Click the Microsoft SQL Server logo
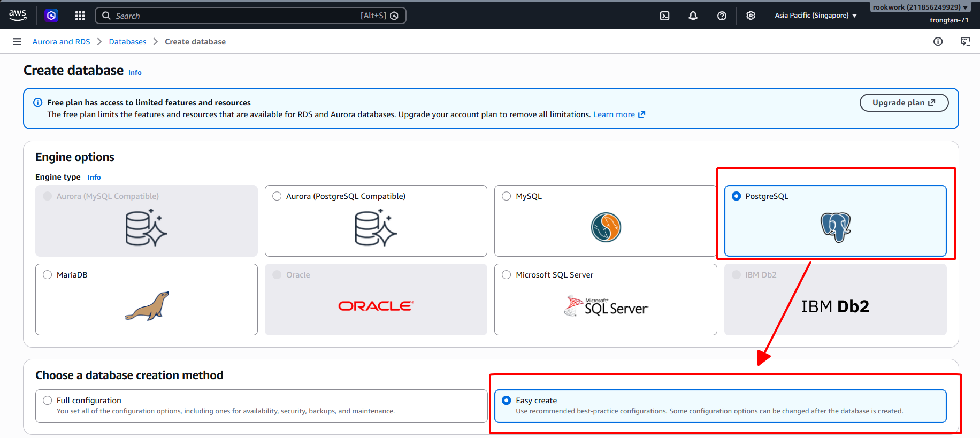The width and height of the screenshot is (980, 438). 606,306
